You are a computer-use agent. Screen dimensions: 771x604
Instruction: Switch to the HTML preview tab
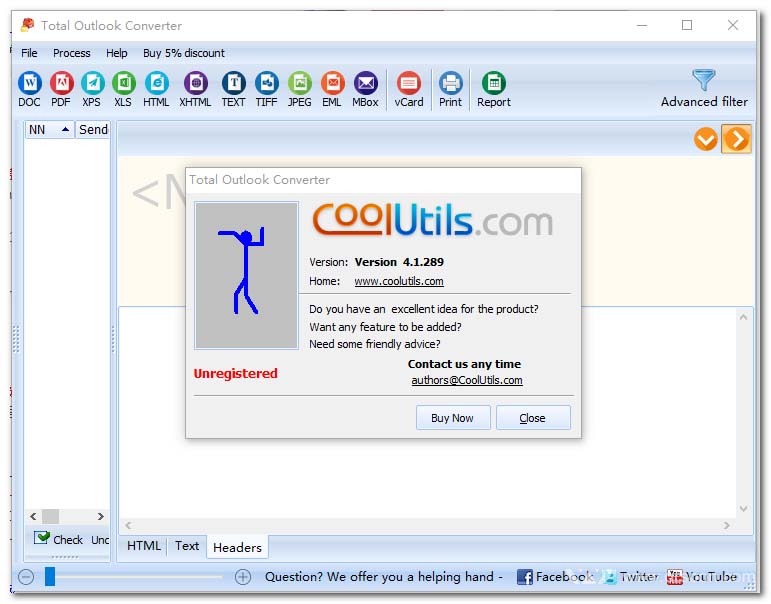pyautogui.click(x=144, y=546)
